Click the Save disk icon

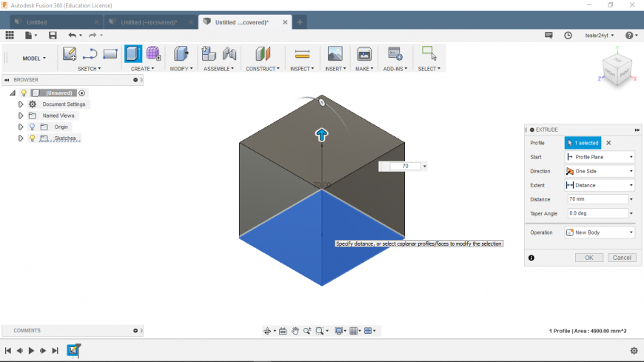53,35
